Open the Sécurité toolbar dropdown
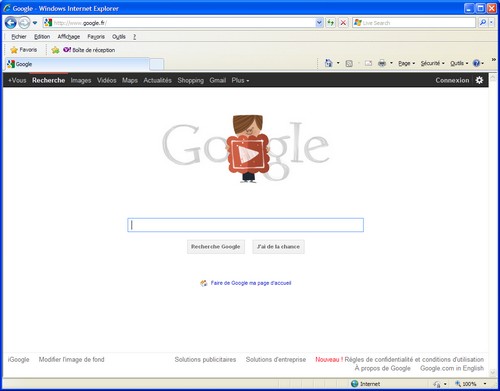 432,63
